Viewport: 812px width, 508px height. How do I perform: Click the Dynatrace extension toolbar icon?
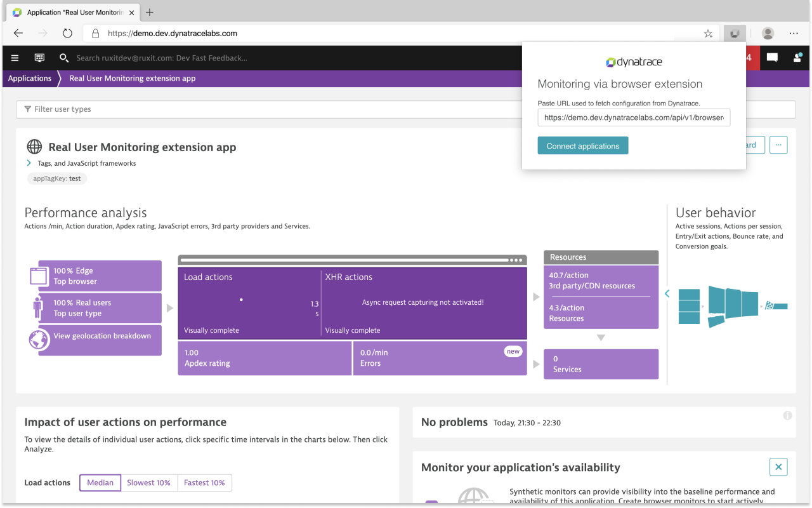coord(735,34)
